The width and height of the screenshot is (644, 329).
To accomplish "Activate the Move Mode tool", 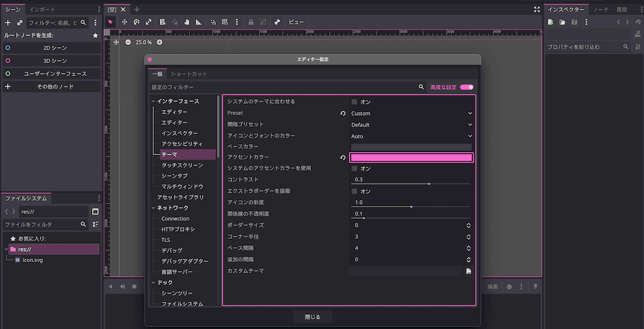I will (x=124, y=22).
